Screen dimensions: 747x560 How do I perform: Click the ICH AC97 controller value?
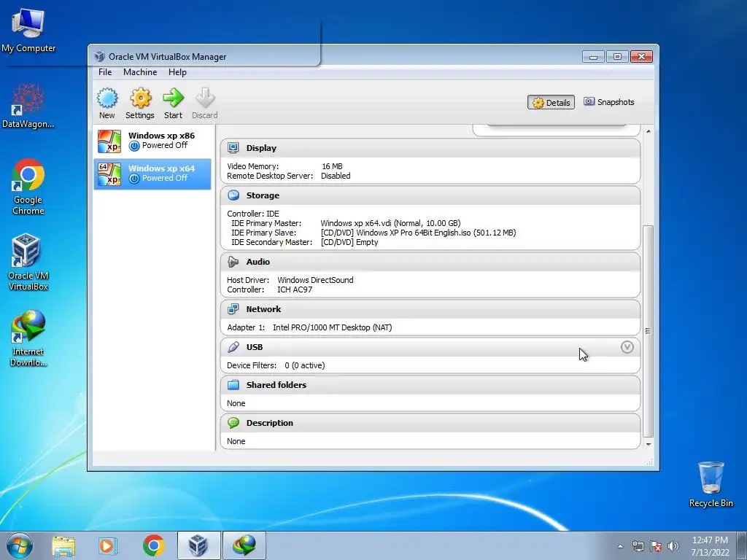pyautogui.click(x=295, y=289)
